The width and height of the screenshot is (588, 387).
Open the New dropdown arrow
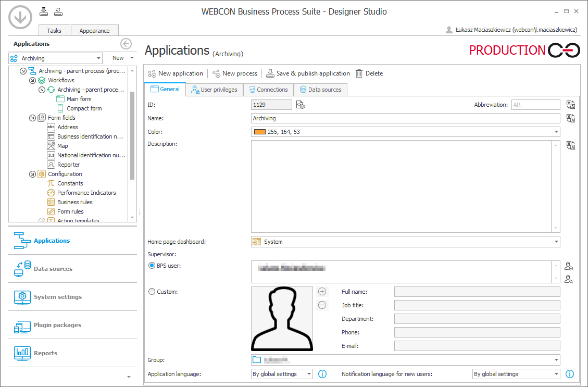pyautogui.click(x=132, y=58)
